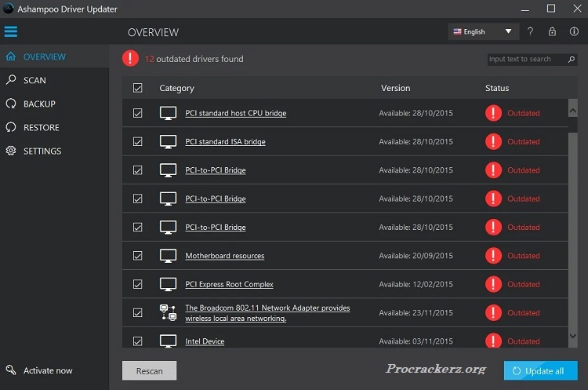Go to the Backup section
588x390 pixels.
pyautogui.click(x=39, y=104)
